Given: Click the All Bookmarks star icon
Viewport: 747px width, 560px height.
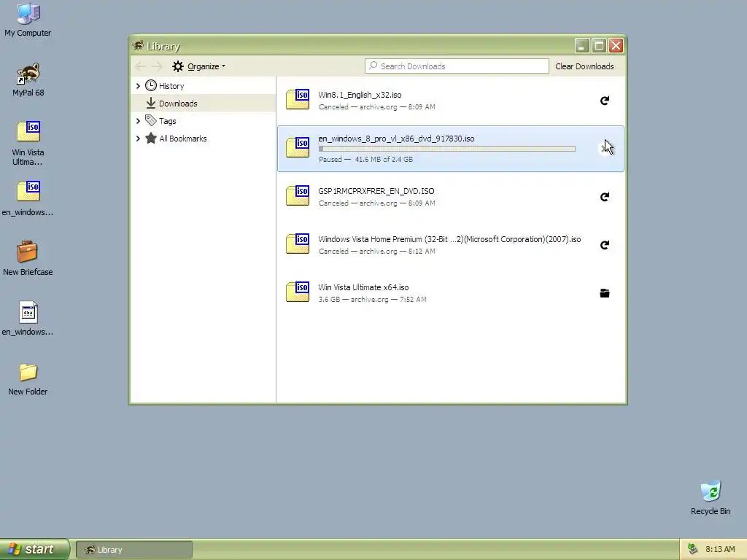Looking at the screenshot, I should [150, 138].
